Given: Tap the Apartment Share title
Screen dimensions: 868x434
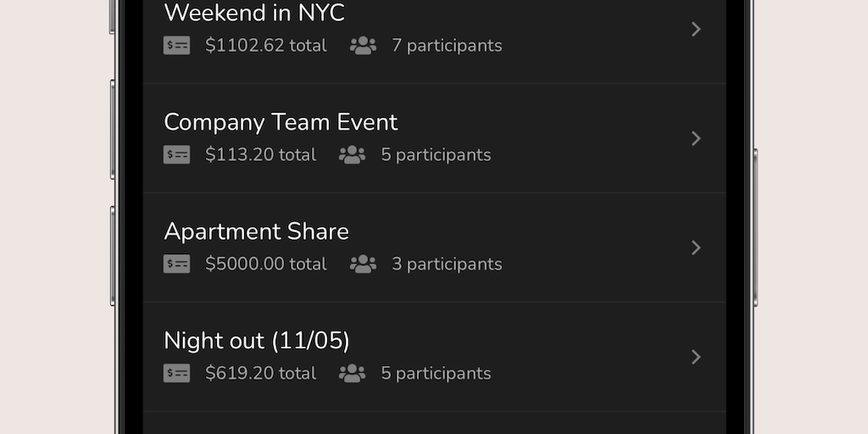Looking at the screenshot, I should (256, 231).
